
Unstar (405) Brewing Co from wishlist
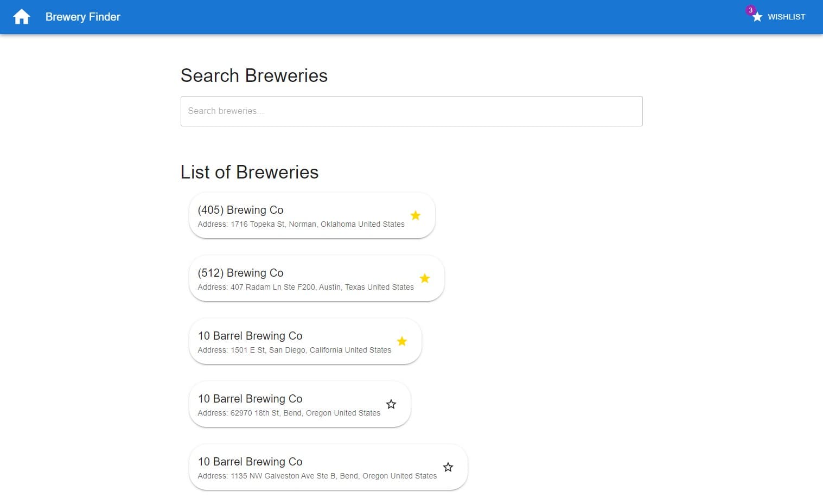click(x=416, y=215)
